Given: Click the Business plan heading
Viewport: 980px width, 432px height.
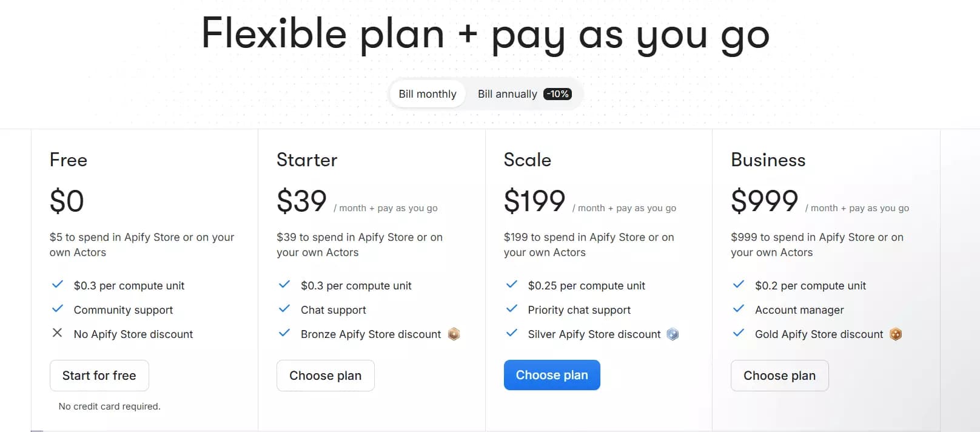Looking at the screenshot, I should [x=768, y=160].
